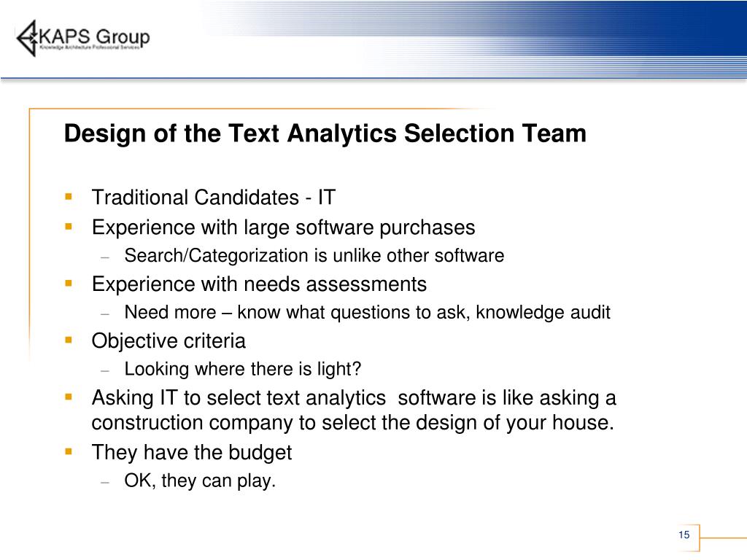Click sub-bullet Search/Categorization is unlike other software
Image resolution: width=747 pixels, height=560 pixels.
tap(314, 256)
